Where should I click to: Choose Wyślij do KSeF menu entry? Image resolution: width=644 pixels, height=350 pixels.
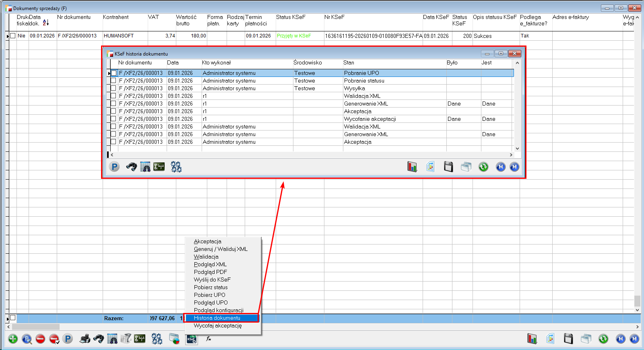212,280
